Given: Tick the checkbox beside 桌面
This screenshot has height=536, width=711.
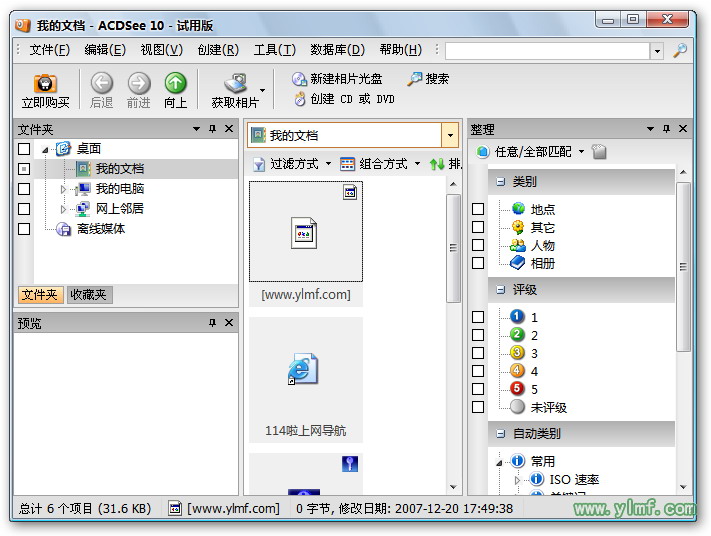Looking at the screenshot, I should tap(24, 149).
